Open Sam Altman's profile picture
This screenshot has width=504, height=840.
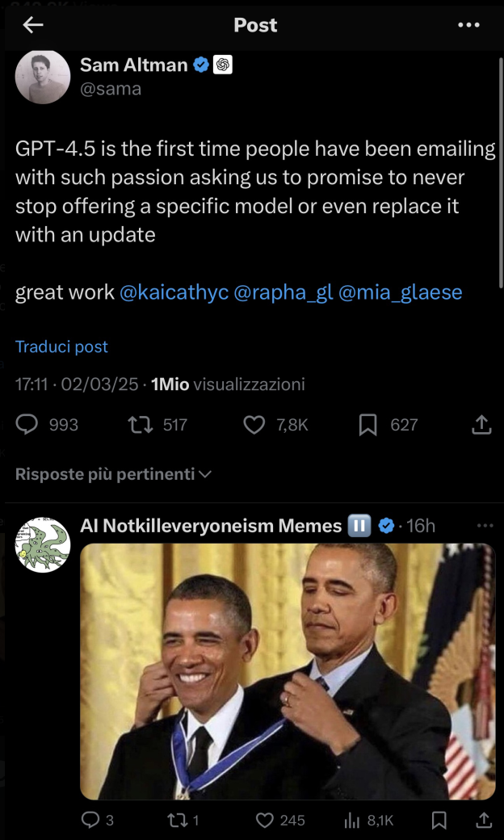[43, 77]
